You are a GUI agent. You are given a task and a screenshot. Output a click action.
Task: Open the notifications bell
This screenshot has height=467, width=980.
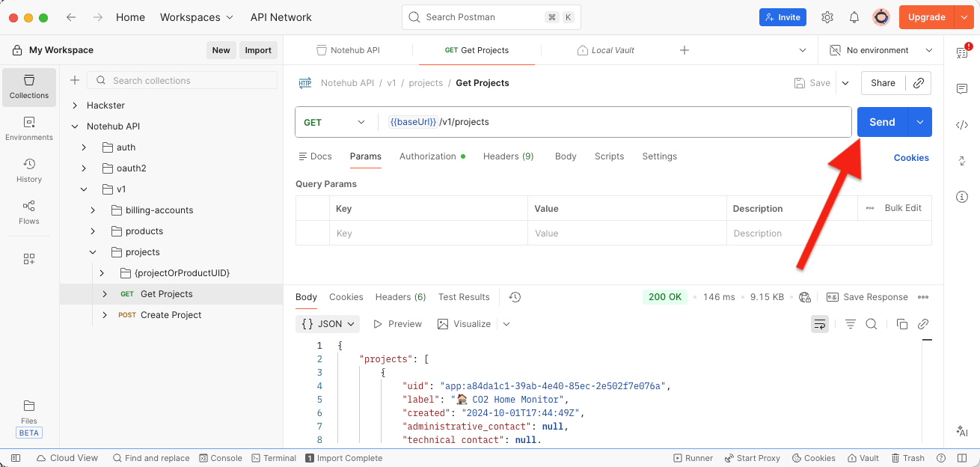coord(854,17)
